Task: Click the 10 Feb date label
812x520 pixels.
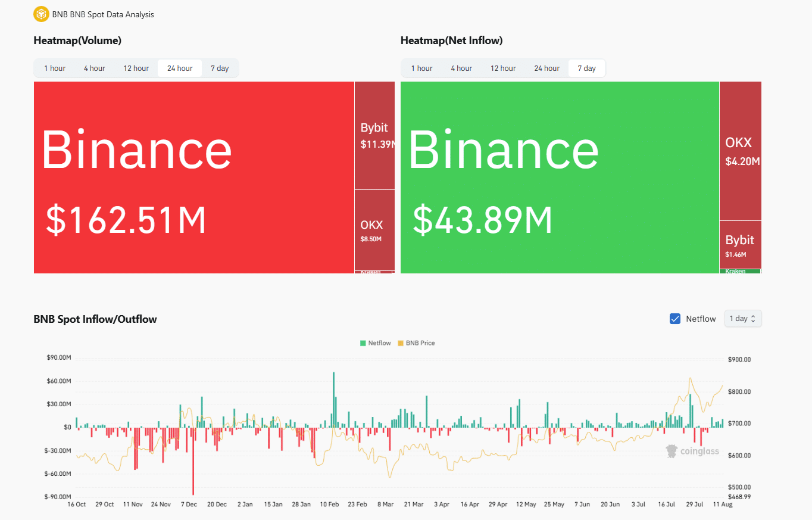Action: (329, 504)
